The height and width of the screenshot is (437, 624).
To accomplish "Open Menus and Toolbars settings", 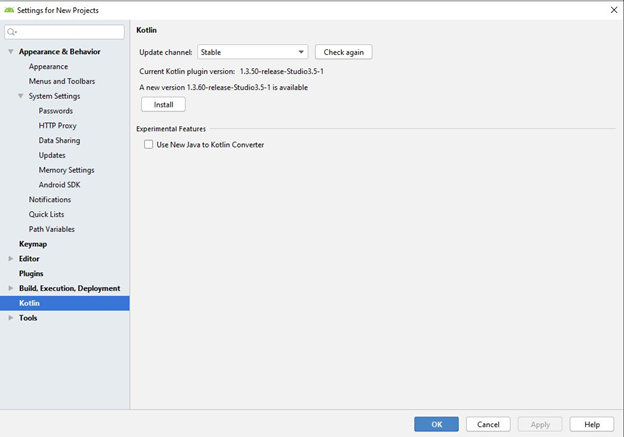I will click(62, 81).
